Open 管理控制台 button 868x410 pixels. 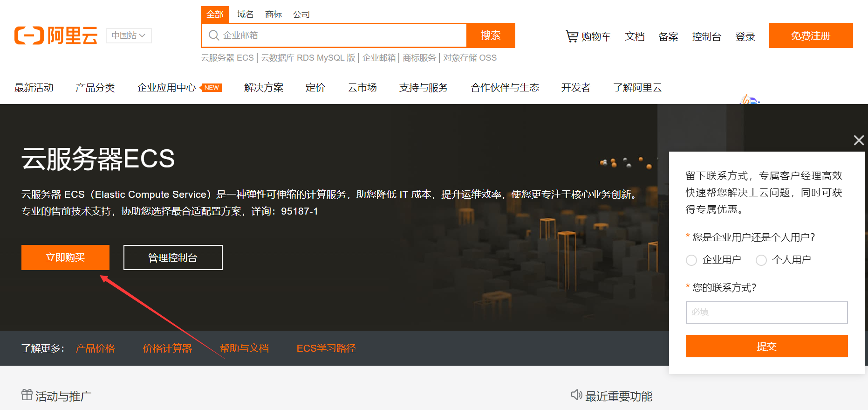click(173, 257)
